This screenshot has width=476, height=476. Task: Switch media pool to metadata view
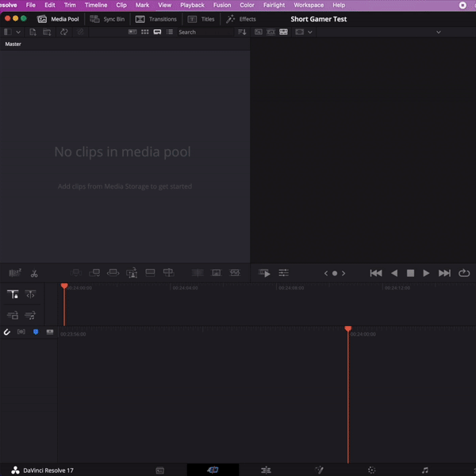[132, 32]
